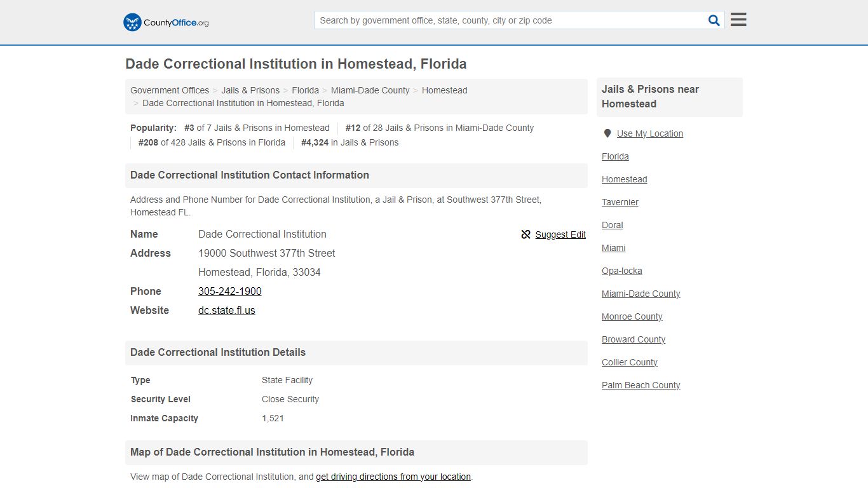868x488 pixels.
Task: Open the hamburger menu
Action: coord(738,20)
